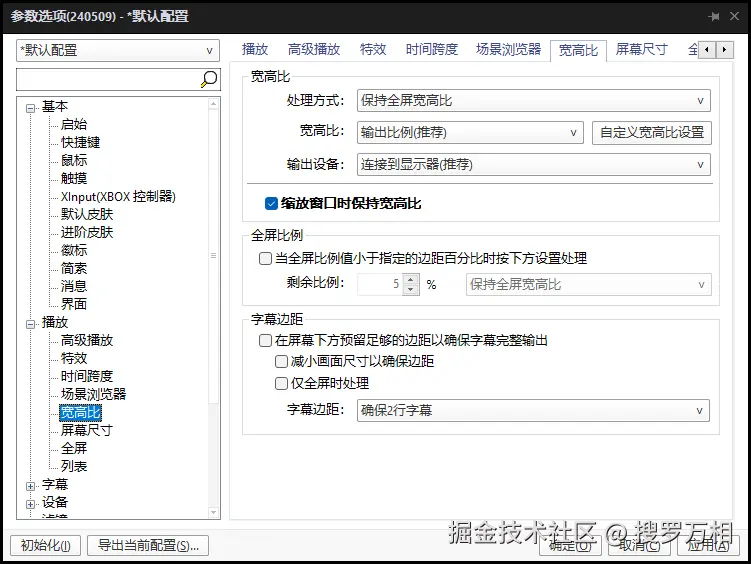Increase 剩余比例 with spinner up arrow
Viewport: 751px width, 564px height.
[x=410, y=279]
